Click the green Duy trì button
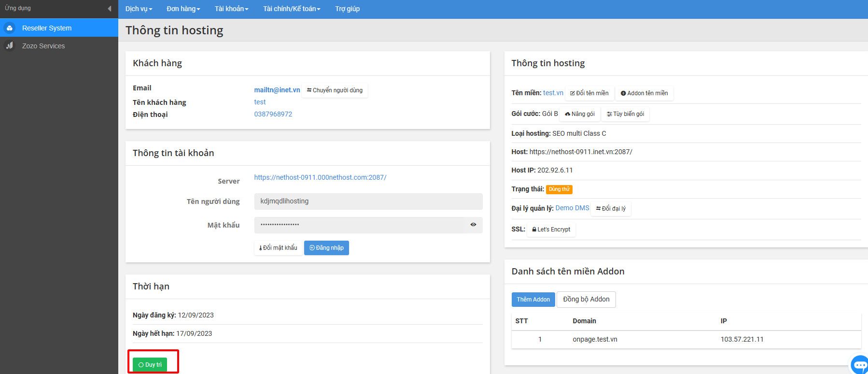Image resolution: width=868 pixels, height=374 pixels. click(150, 365)
